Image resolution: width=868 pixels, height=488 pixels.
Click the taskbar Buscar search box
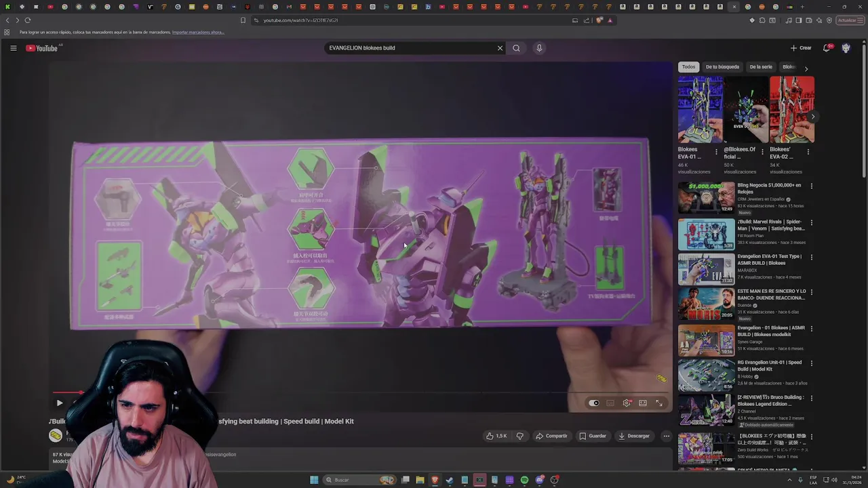pos(360,480)
